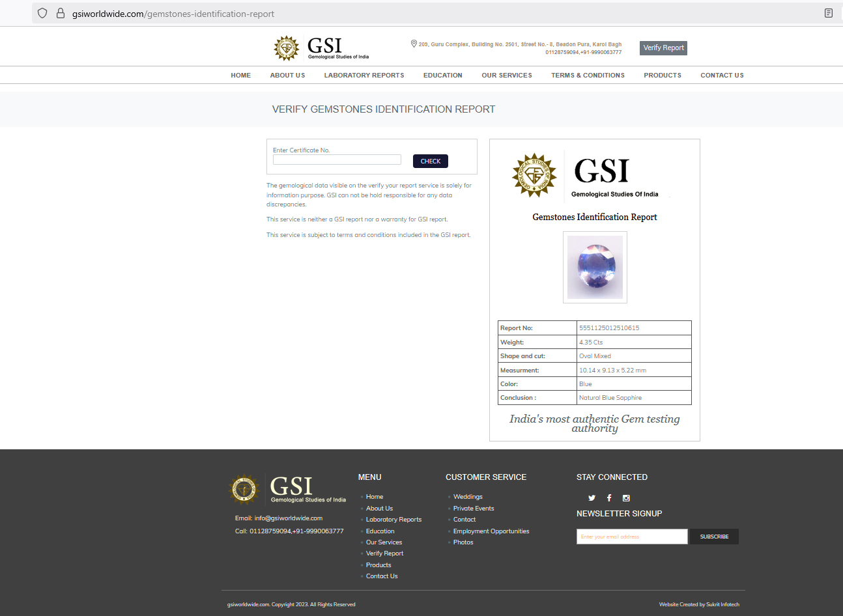The height and width of the screenshot is (616, 843).
Task: Click the Conclusion label cell
Action: coord(537,398)
